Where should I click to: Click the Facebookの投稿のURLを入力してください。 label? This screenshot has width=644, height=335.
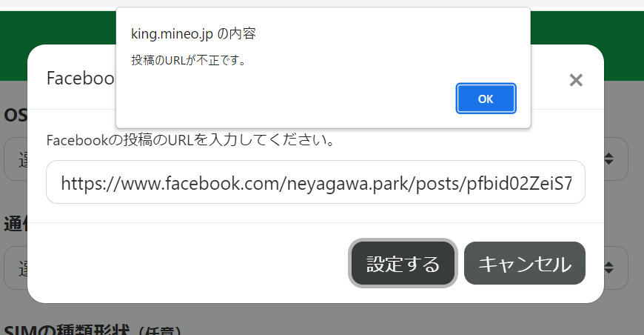click(190, 140)
